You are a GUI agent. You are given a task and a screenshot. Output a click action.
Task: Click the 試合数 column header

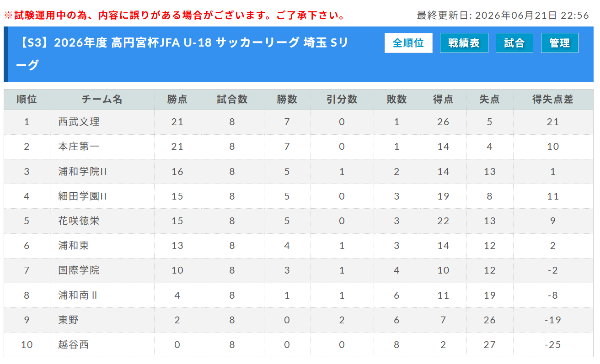click(232, 100)
